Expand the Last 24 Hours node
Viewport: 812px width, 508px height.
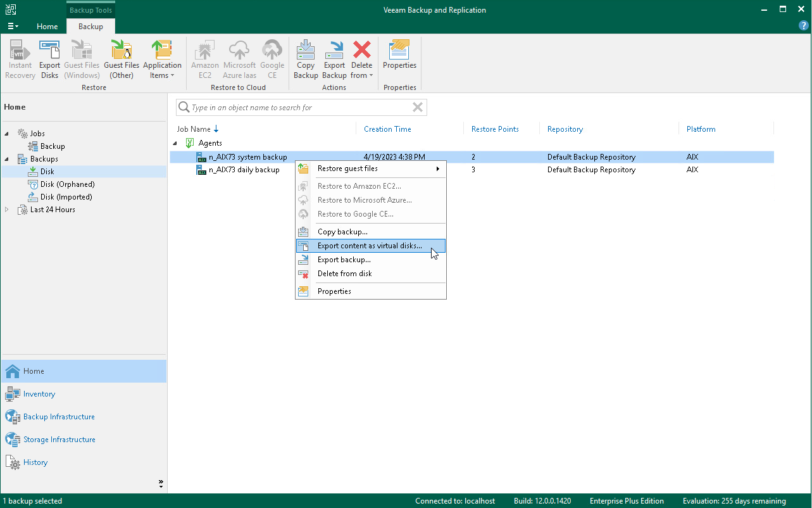(7, 210)
